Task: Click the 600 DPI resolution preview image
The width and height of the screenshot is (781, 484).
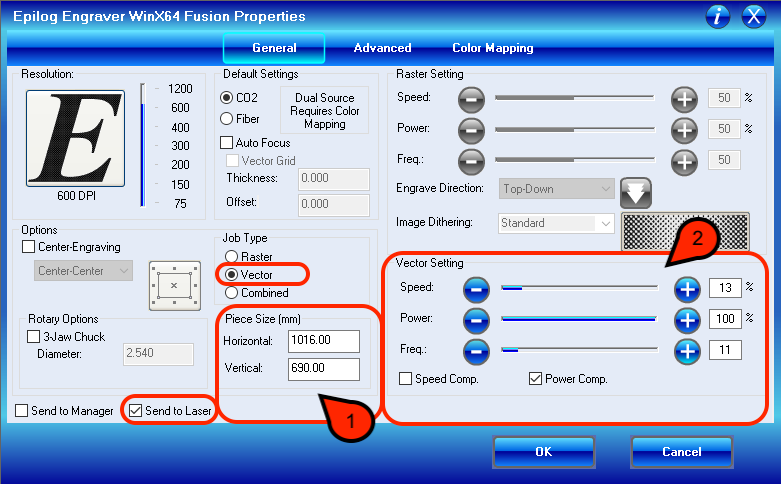Action: (75, 136)
